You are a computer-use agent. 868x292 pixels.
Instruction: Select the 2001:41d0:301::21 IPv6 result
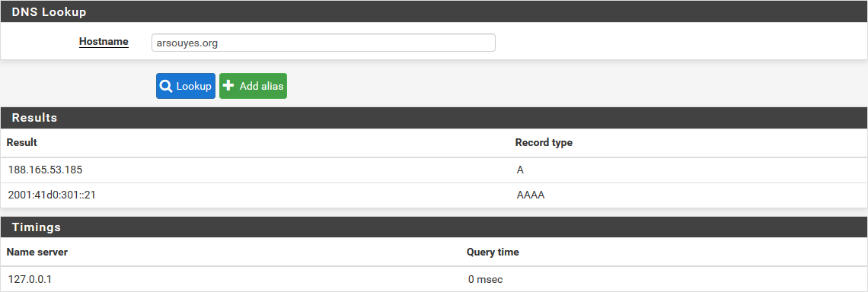(52, 195)
